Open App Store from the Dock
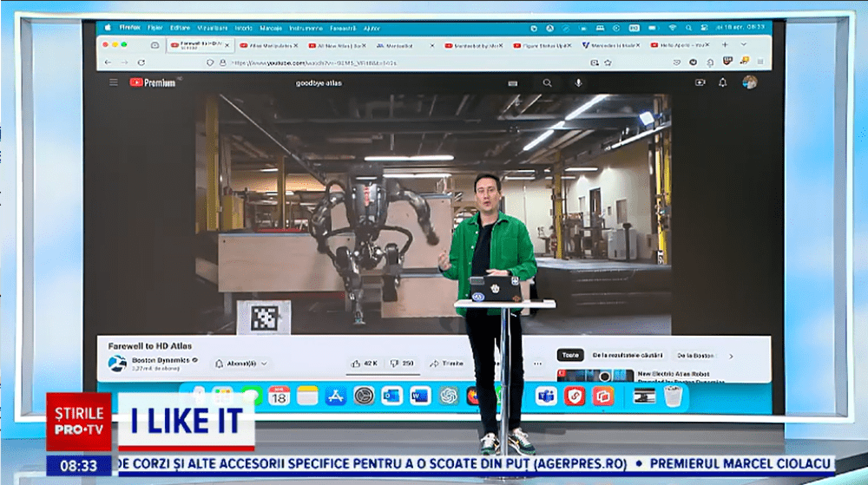The height and width of the screenshot is (485, 868). coord(335,396)
